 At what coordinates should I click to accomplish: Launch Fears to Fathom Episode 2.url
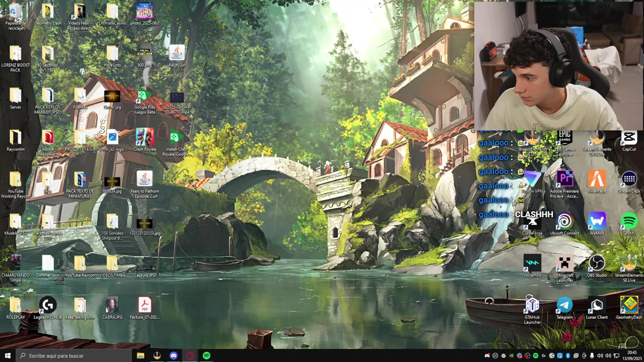144,185
